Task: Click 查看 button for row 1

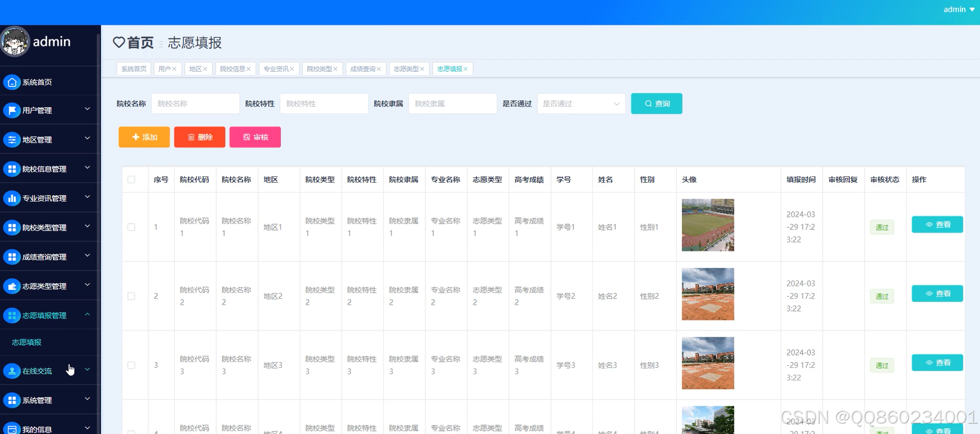Action: [x=937, y=225]
